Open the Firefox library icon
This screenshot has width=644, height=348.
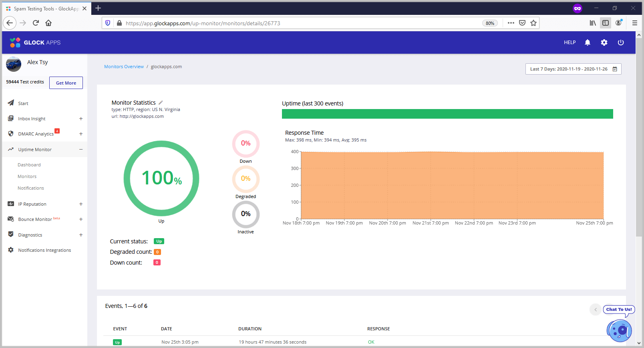click(593, 23)
